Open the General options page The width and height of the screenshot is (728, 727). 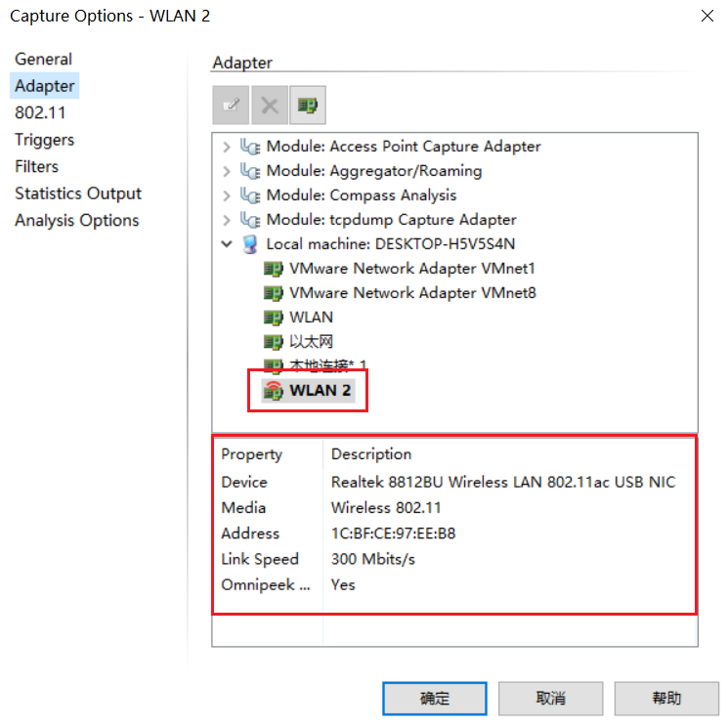coord(44,59)
